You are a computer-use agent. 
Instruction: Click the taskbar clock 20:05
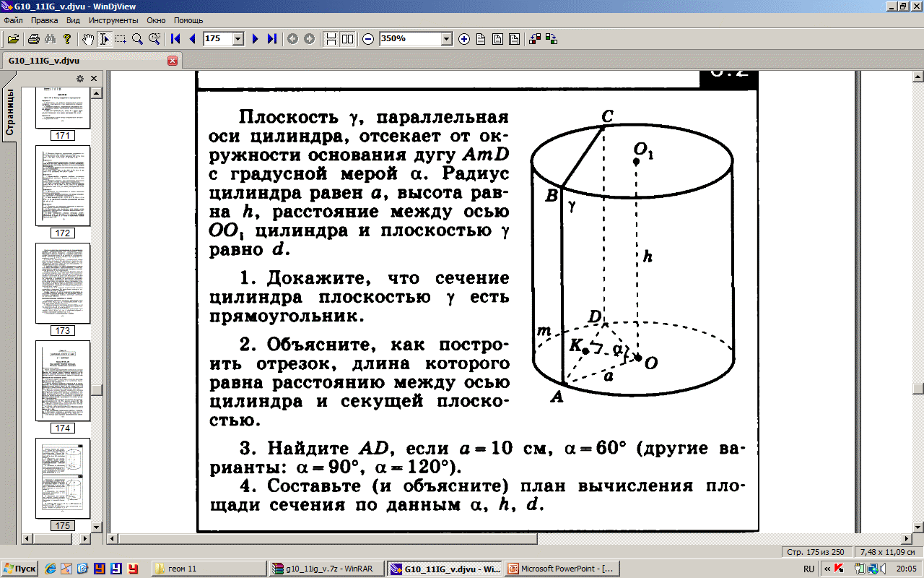click(906, 569)
